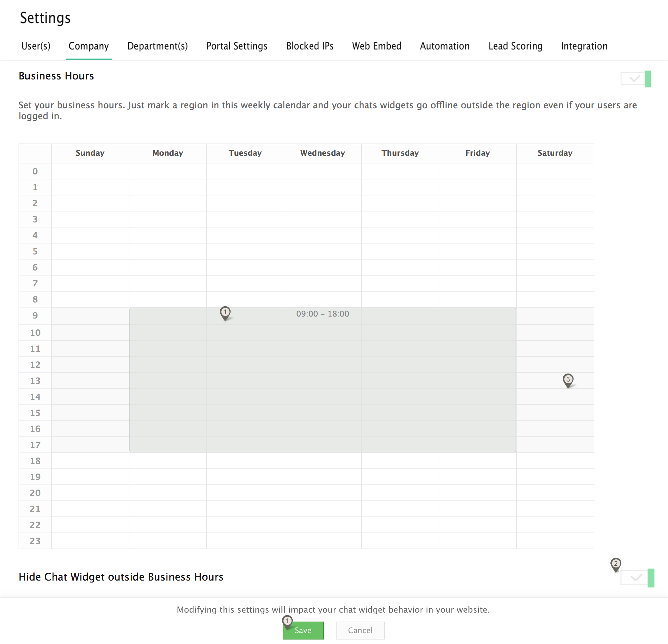The width and height of the screenshot is (668, 644).
Task: Click the Cancel button
Action: click(360, 630)
